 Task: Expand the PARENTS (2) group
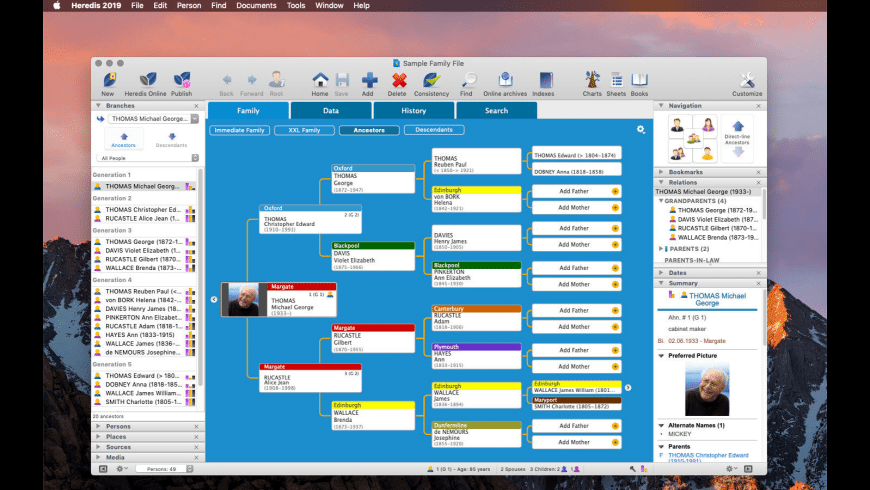click(x=661, y=249)
